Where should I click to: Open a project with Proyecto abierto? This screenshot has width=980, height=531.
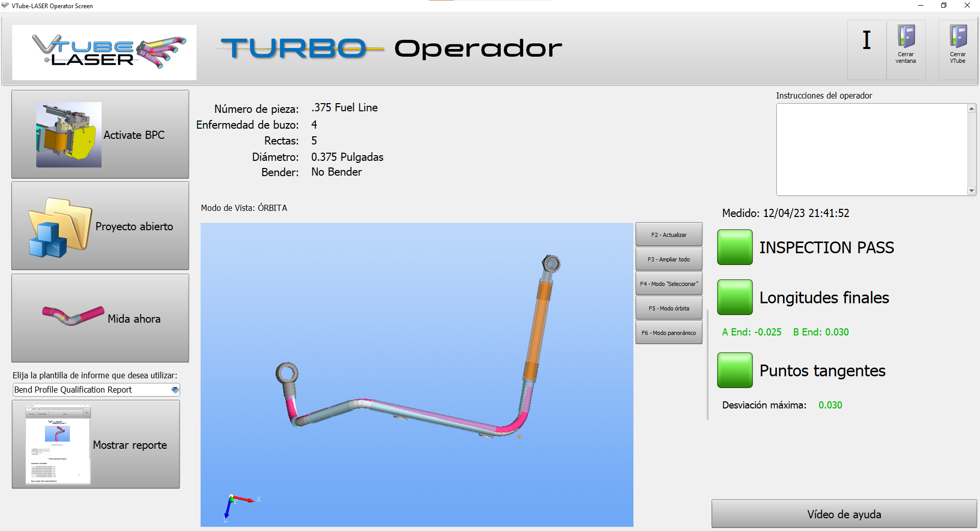[100, 226]
